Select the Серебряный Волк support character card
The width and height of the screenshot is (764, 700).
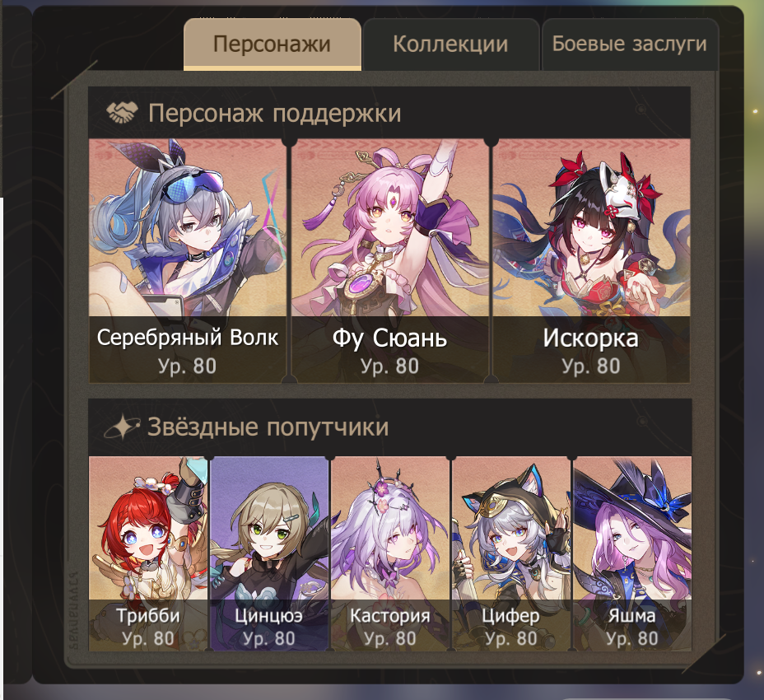[x=188, y=261]
